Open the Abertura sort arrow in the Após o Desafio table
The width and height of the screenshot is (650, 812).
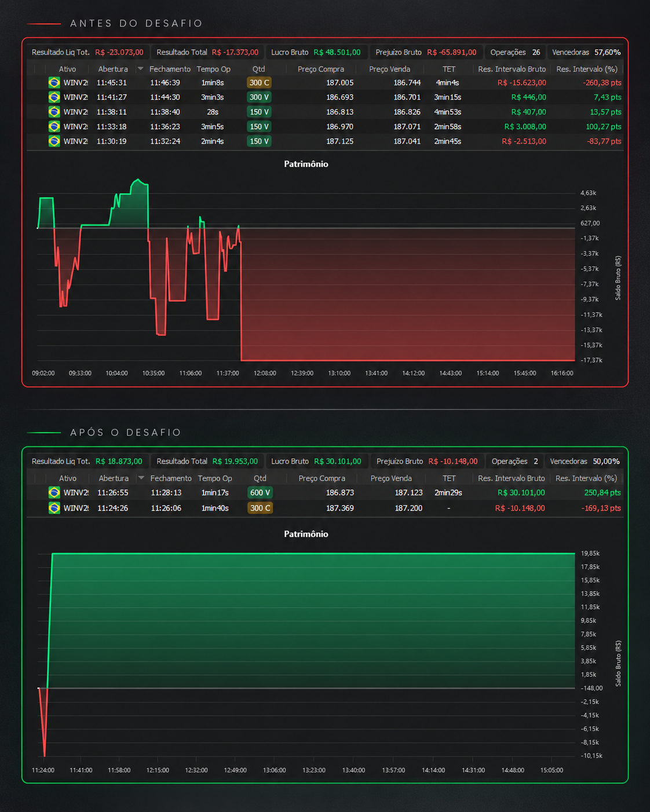[x=141, y=478]
